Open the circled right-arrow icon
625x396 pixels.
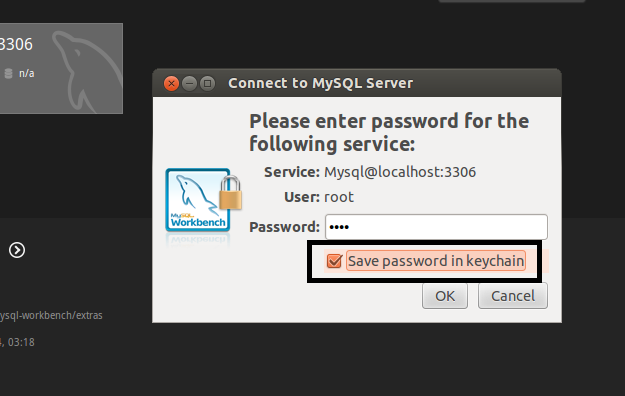[x=17, y=250]
